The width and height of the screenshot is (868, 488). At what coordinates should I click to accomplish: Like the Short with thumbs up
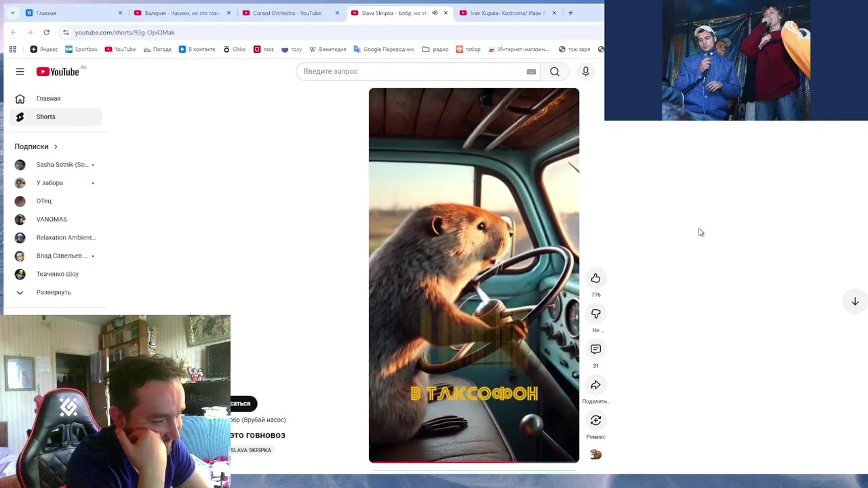click(595, 278)
